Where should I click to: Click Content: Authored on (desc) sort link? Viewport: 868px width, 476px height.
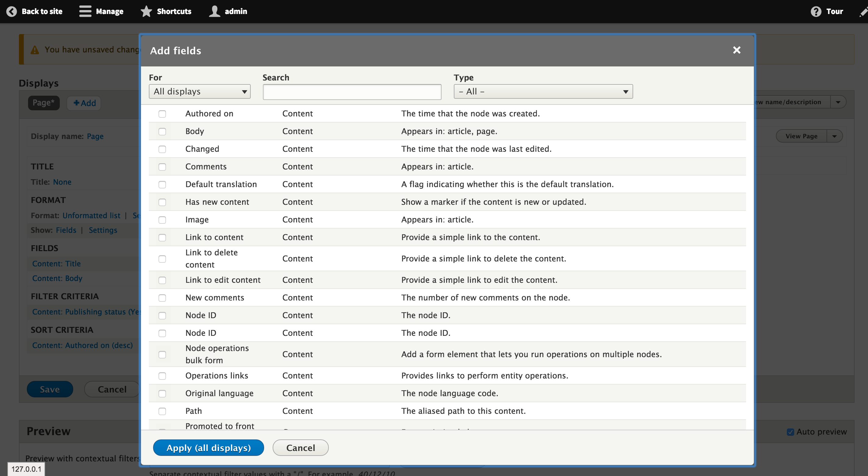[83, 345]
